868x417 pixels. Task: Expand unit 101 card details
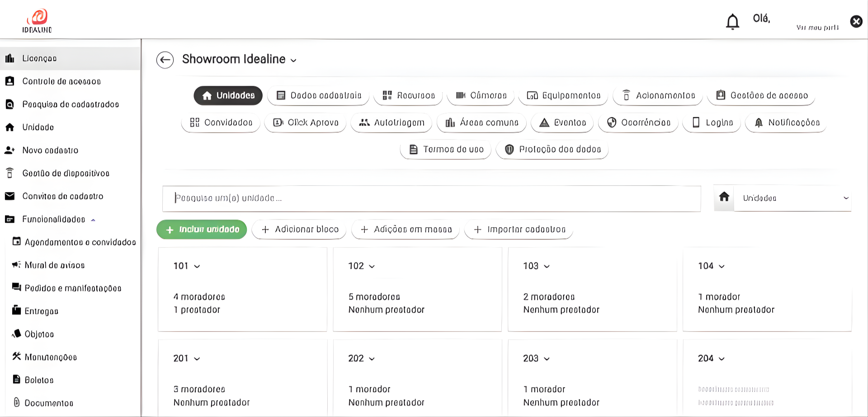tap(197, 266)
